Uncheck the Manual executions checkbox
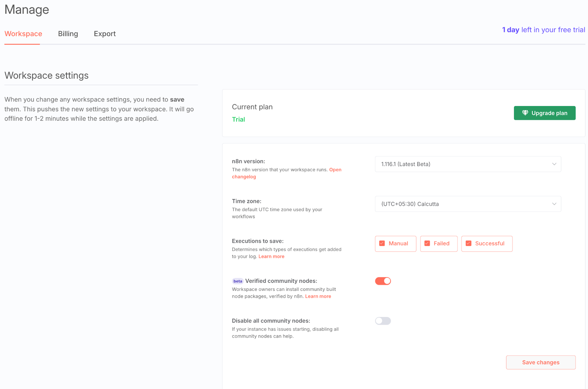The width and height of the screenshot is (588, 389). [x=382, y=244]
